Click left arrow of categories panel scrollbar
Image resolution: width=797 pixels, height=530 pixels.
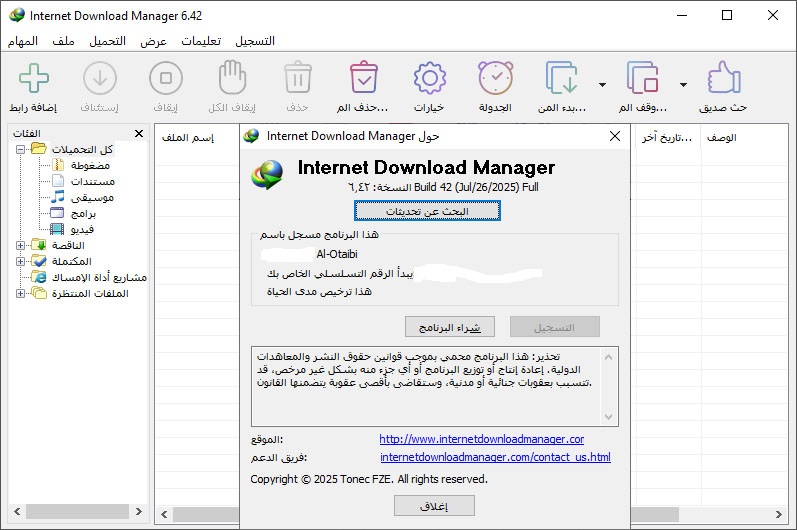pos(17,511)
